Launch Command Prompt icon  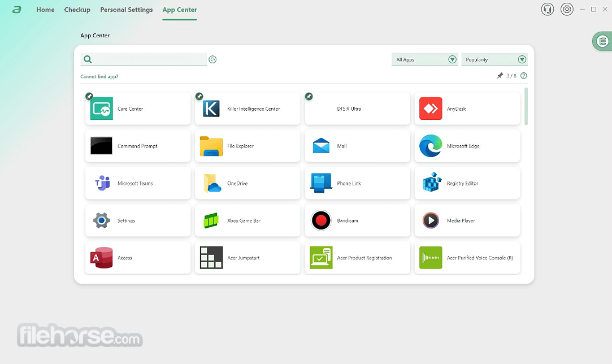(x=102, y=146)
